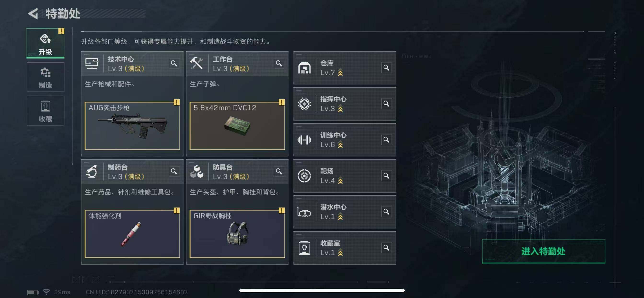Inspect 训练中心 with its magnifier icon
Image resolution: width=644 pixels, height=298 pixels.
(386, 139)
